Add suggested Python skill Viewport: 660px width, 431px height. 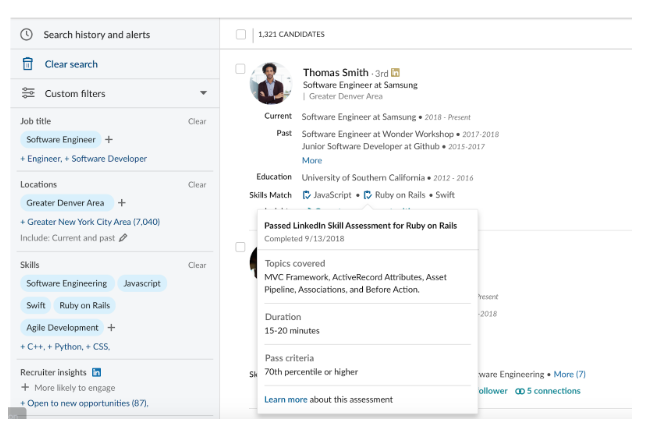coord(65,347)
